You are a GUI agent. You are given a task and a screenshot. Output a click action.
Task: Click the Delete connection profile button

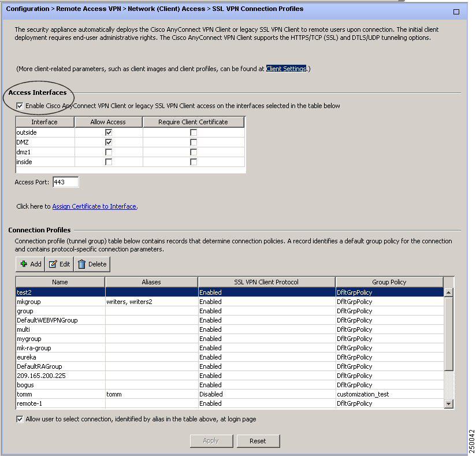(x=92, y=264)
